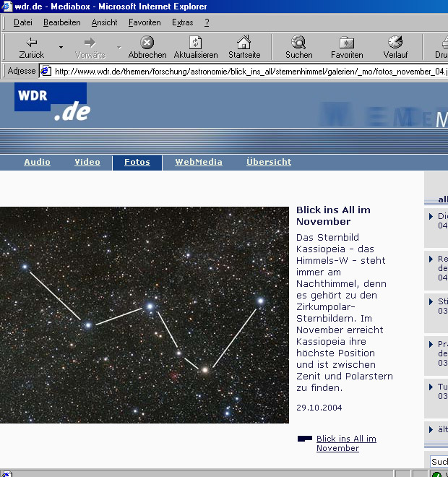Click the page icon in the address bar
The height and width of the screenshot is (477, 448).
(46, 71)
